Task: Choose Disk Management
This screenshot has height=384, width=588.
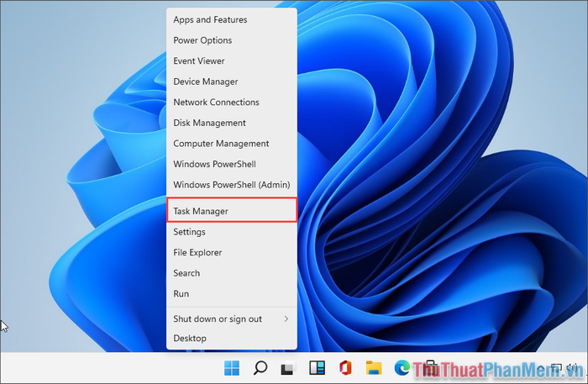Action: (232, 123)
